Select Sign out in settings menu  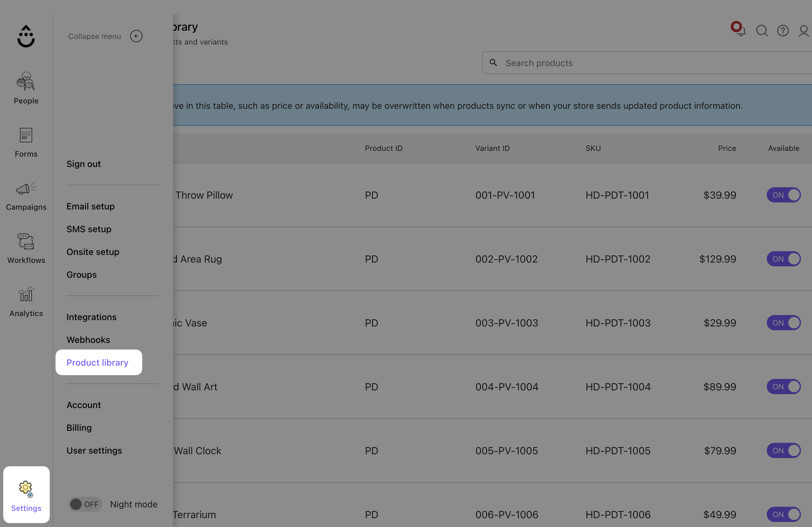click(x=84, y=164)
